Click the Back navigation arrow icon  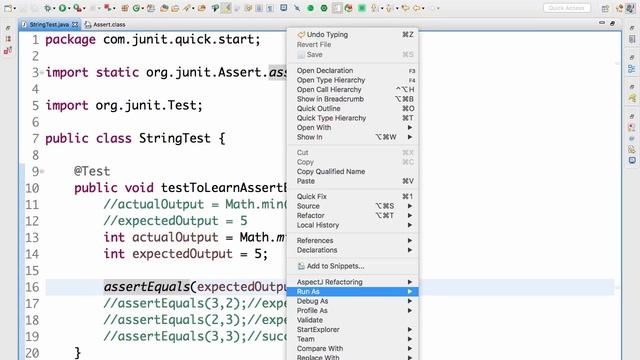tap(416, 8)
